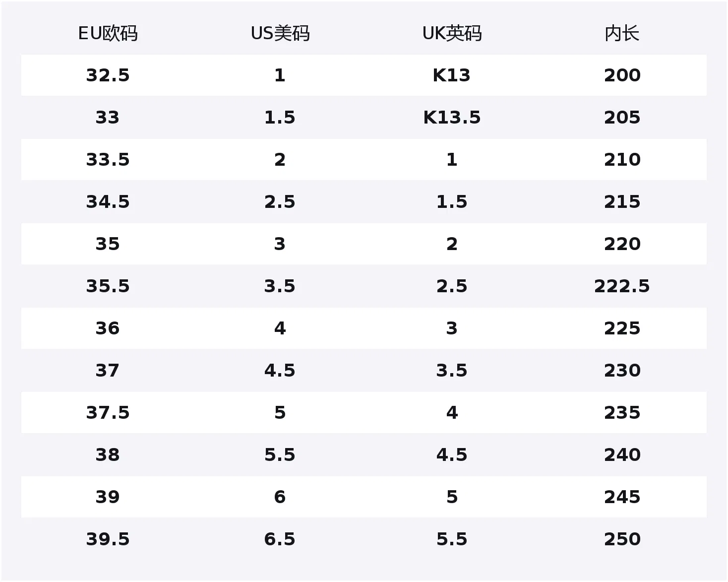Click the UK英码 column header
The height and width of the screenshot is (582, 728).
(x=452, y=34)
